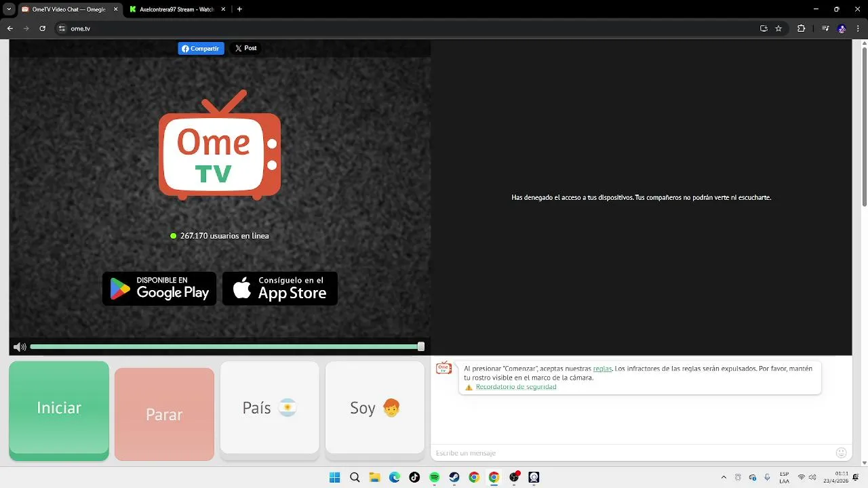Open the reglas link in the notice
This screenshot has height=488, width=868.
[x=602, y=369]
